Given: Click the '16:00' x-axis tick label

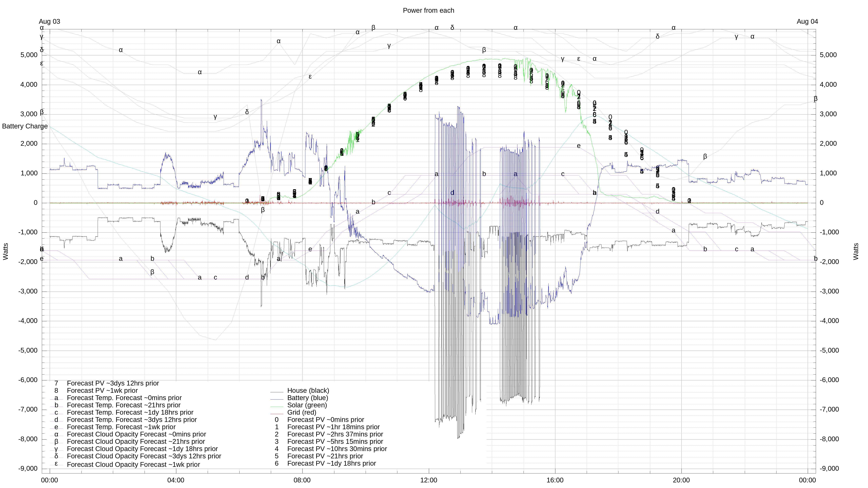Looking at the screenshot, I should 555,480.
